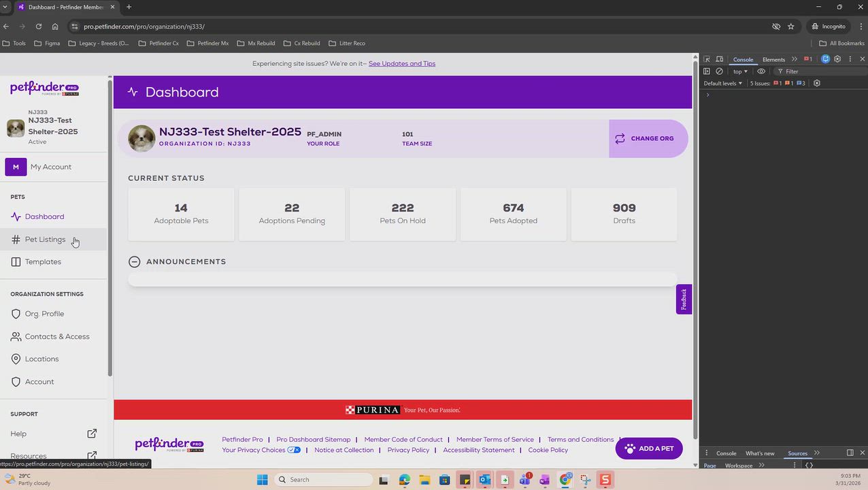868x490 pixels.
Task: Open Org. Profile shield icon
Action: point(16,314)
